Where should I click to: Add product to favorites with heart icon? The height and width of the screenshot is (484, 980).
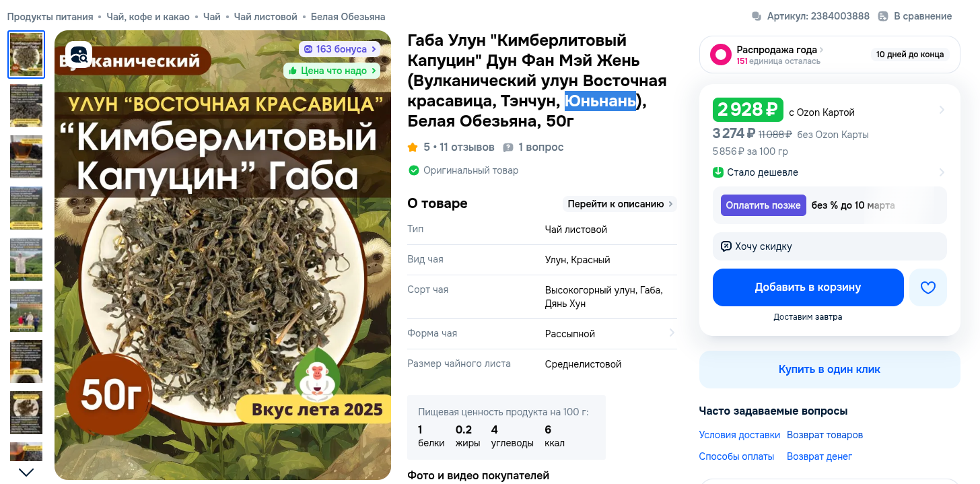(x=928, y=287)
